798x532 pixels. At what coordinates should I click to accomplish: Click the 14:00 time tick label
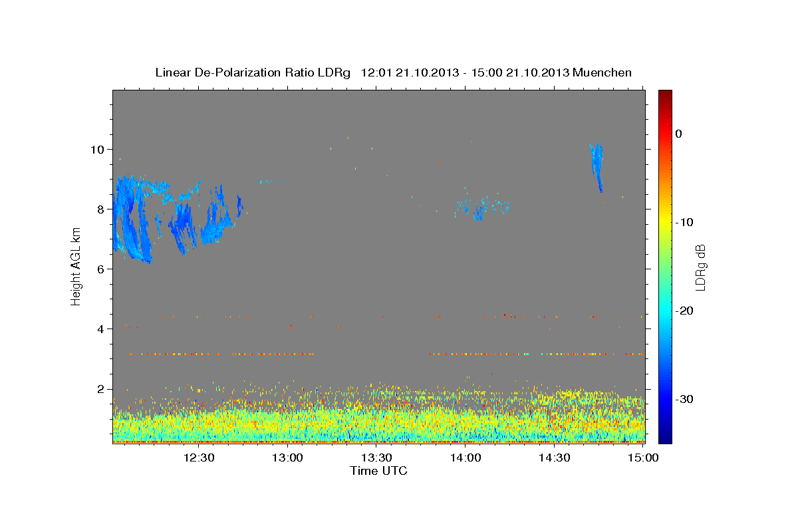point(465,458)
